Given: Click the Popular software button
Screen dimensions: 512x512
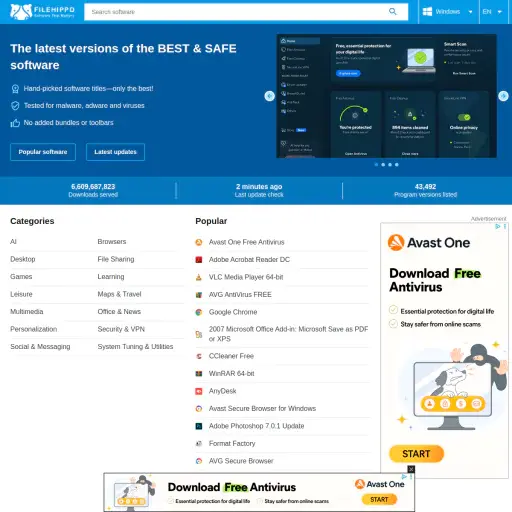Looking at the screenshot, I should (x=43, y=152).
